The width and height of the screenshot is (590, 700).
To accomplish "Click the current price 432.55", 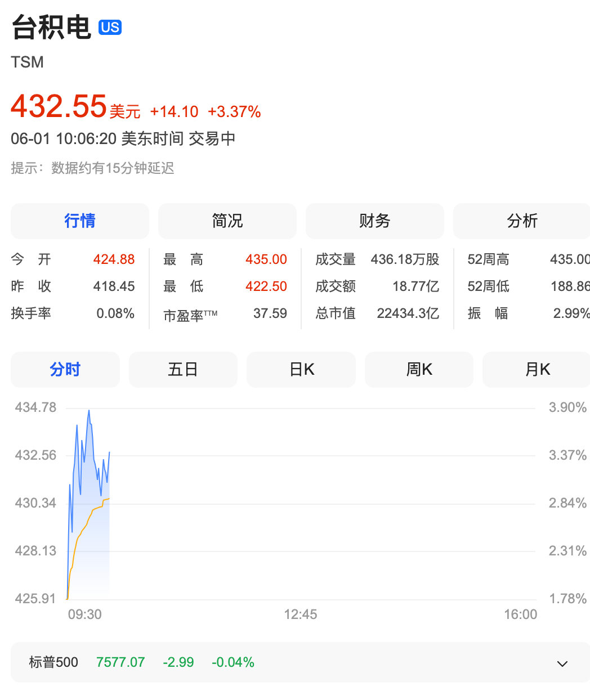I will click(x=59, y=106).
